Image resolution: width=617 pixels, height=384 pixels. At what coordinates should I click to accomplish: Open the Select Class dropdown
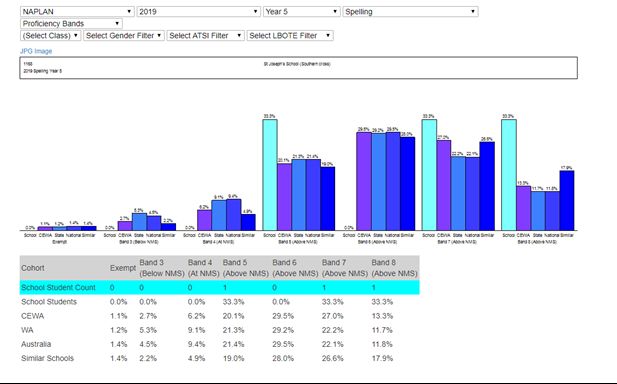(50, 35)
